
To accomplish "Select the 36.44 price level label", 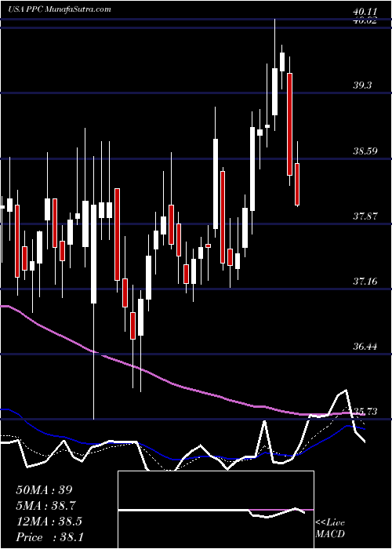I will (x=366, y=347).
